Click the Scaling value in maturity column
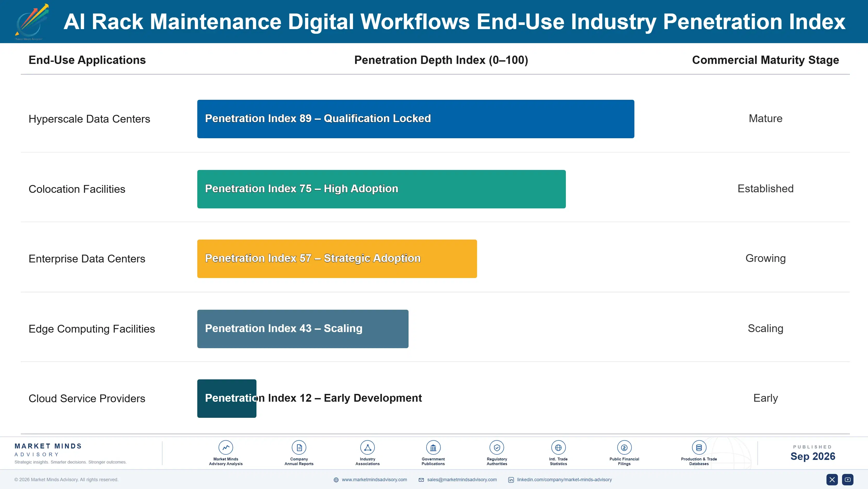 pyautogui.click(x=765, y=328)
